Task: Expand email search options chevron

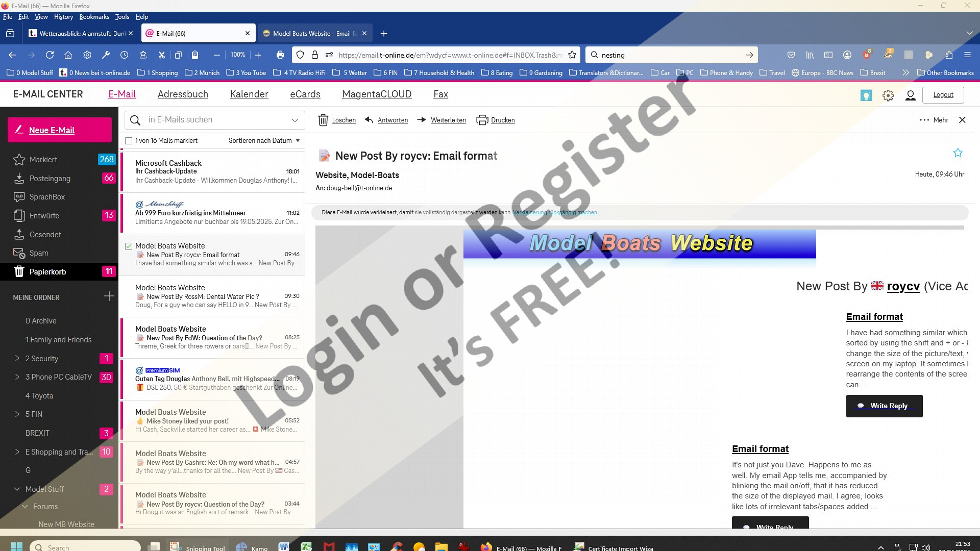Action: (295, 120)
